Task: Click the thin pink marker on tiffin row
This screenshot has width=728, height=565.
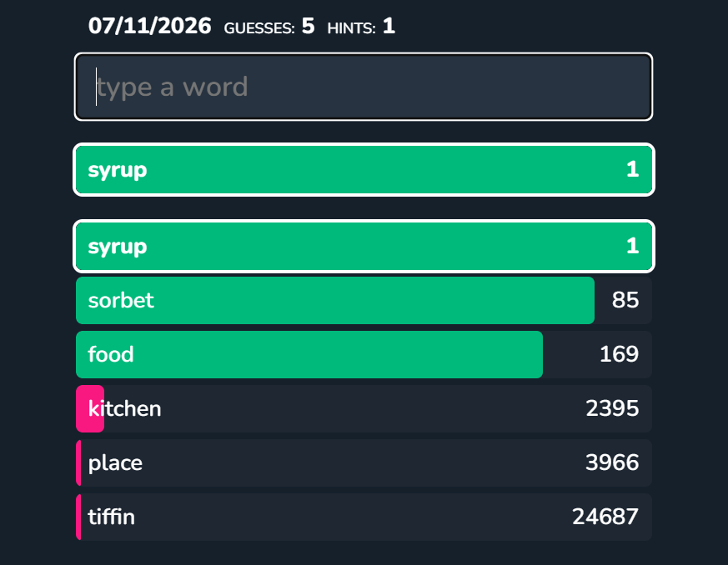Action: point(78,517)
